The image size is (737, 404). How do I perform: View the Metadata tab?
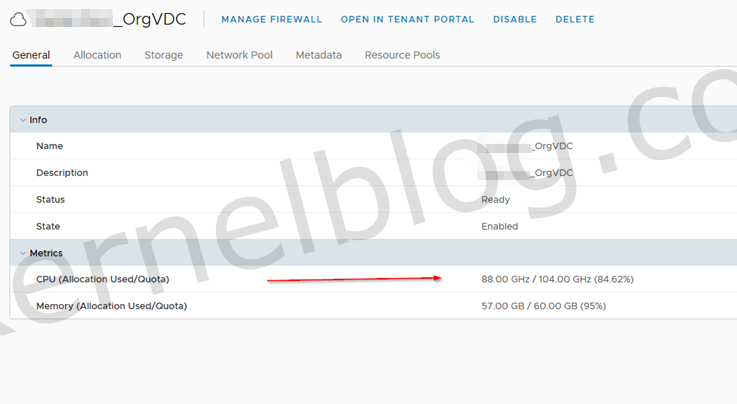point(318,55)
